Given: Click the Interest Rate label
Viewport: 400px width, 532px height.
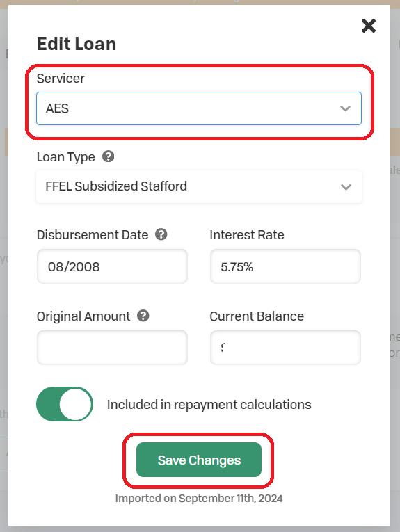Looking at the screenshot, I should 247,235.
